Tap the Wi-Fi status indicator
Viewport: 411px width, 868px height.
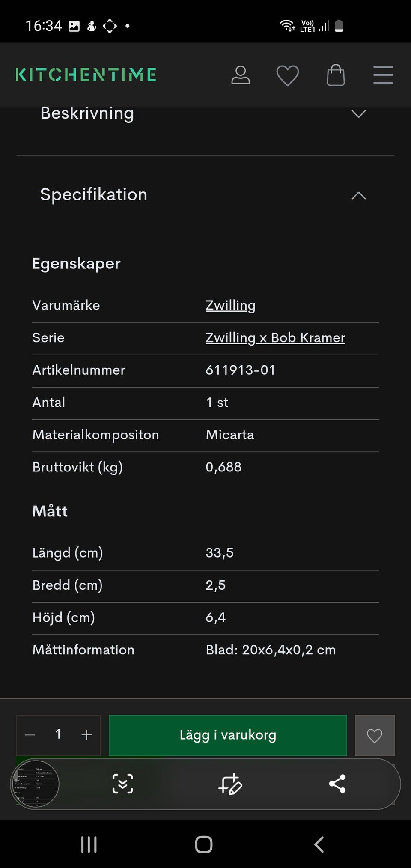pyautogui.click(x=287, y=26)
